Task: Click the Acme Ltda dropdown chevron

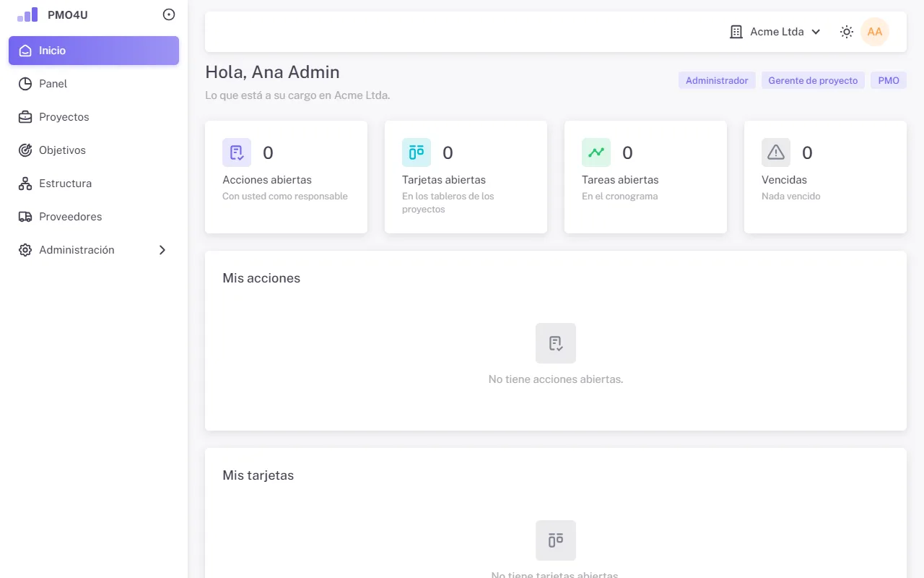Action: click(x=816, y=32)
